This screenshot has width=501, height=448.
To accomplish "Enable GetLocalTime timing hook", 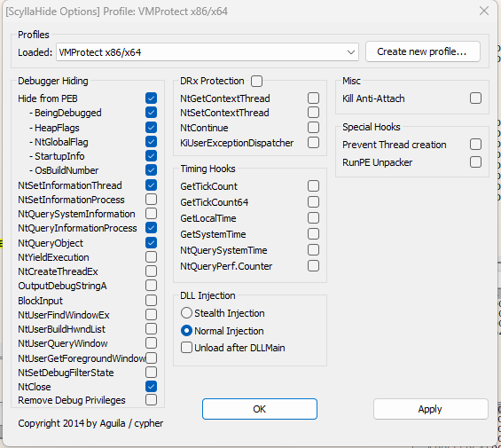I will pyautogui.click(x=313, y=217).
